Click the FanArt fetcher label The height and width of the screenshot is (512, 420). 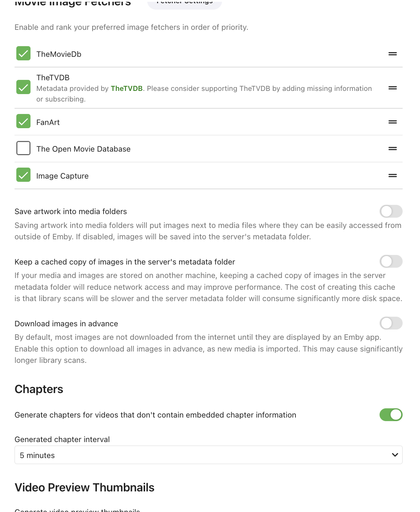(x=48, y=122)
